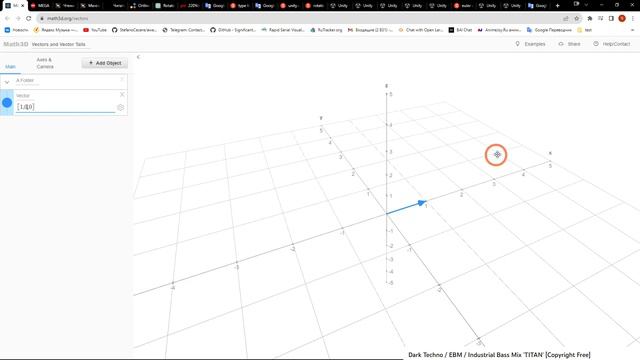Open the GitHub - Significant bookmark
Image resolution: width=640 pixels, height=360 pixels.
point(233,30)
